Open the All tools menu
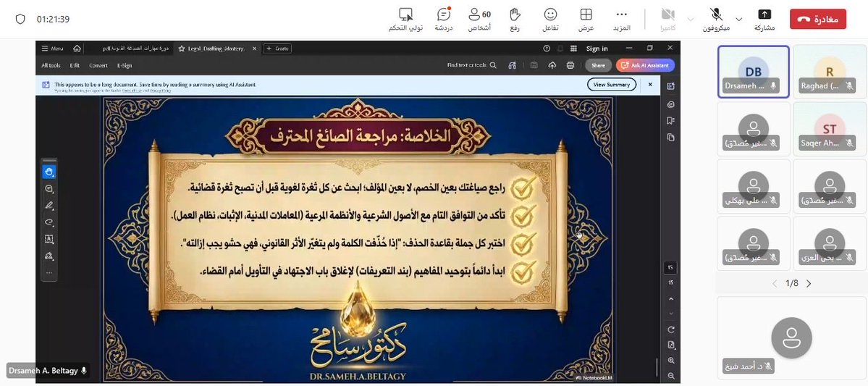 pyautogui.click(x=51, y=65)
